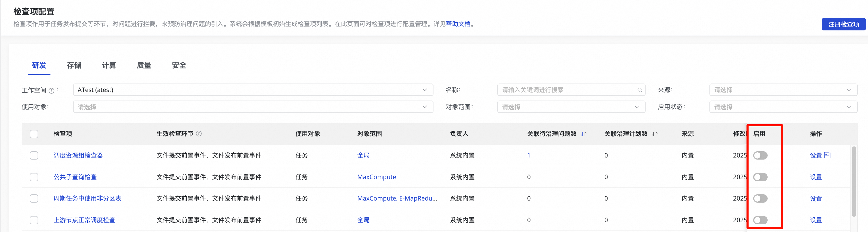Image resolution: width=868 pixels, height=232 pixels.
Task: Click the MaxCompute scope link for 公共子查询检查
Action: [x=377, y=177]
